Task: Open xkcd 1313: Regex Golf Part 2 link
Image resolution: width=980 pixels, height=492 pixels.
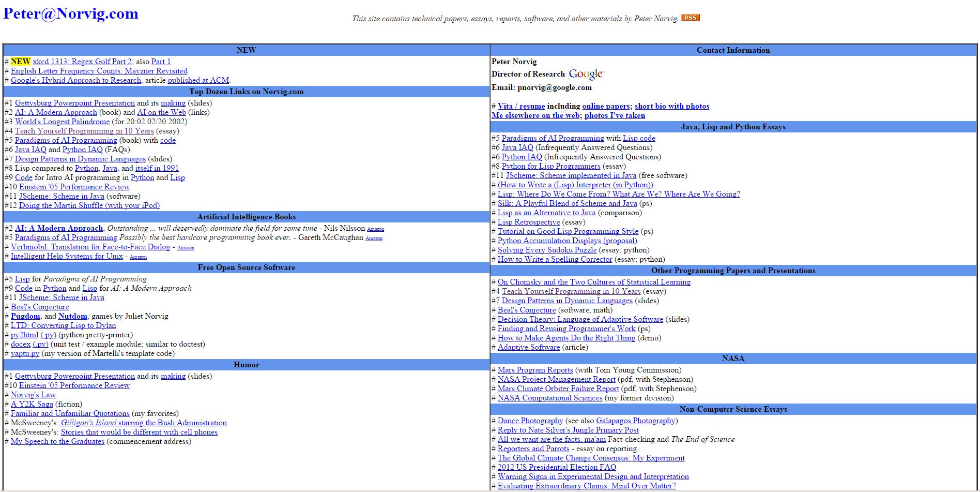Action: point(82,62)
